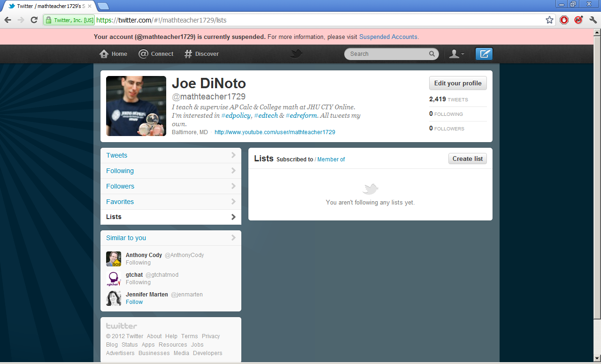Click the Twitter bird logo in navbar

[x=296, y=54]
